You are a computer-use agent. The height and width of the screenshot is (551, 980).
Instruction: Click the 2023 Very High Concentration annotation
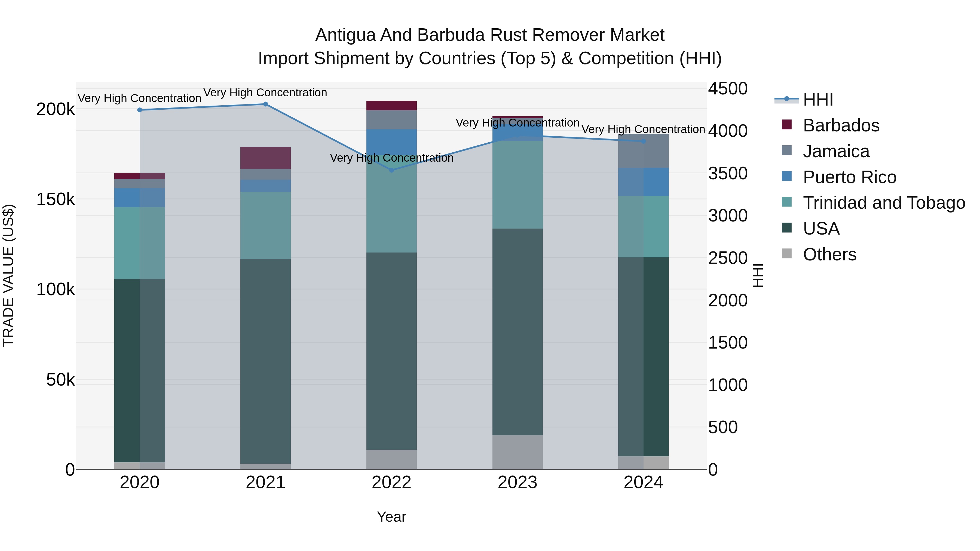517,123
